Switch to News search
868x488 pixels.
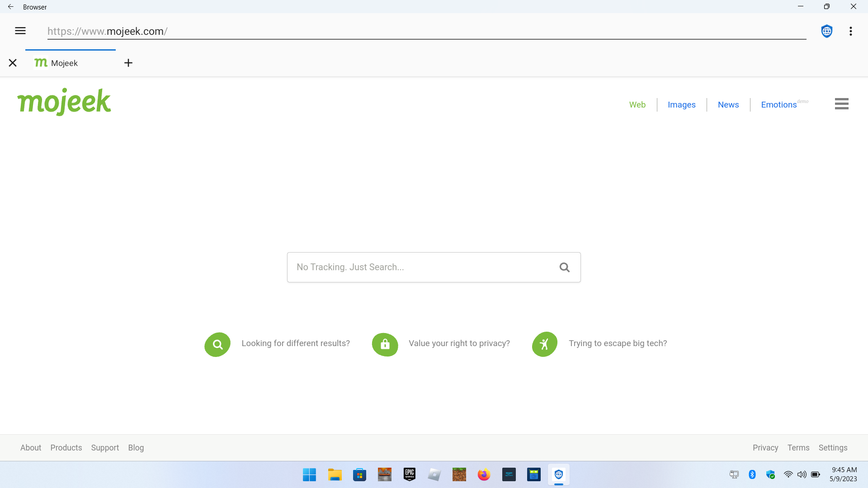(x=728, y=104)
